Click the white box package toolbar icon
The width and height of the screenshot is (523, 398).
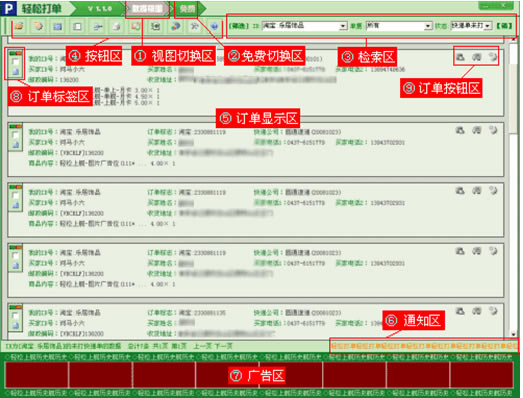(116, 26)
